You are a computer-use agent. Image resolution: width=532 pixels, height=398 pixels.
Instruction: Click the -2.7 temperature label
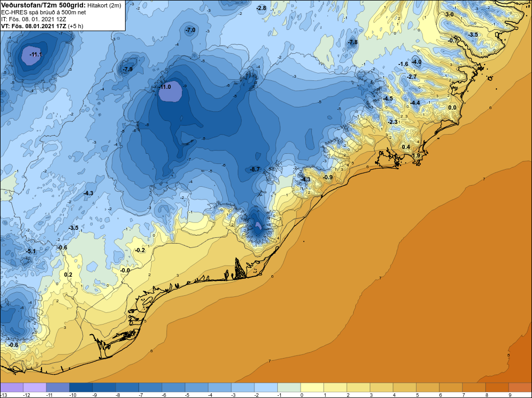412,77
